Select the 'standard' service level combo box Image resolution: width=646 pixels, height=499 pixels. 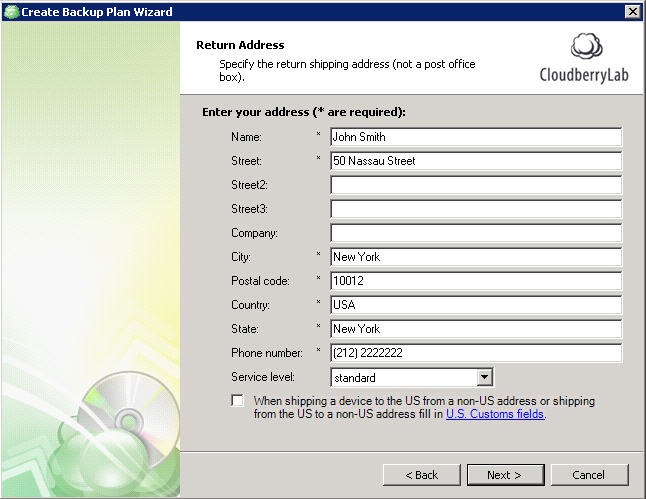(412, 377)
